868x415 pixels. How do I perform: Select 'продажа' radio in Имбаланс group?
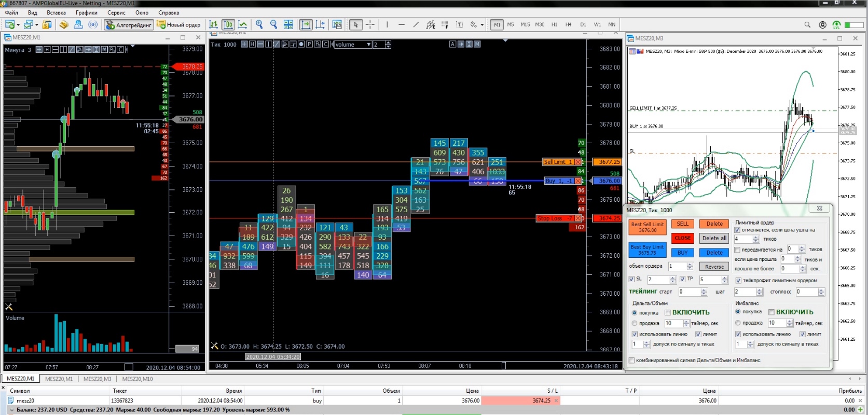coord(738,323)
